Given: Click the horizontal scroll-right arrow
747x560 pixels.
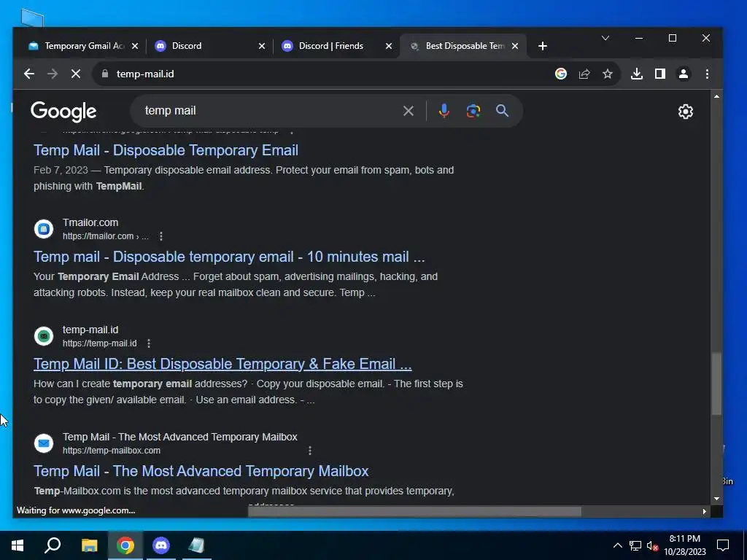Looking at the screenshot, I should (x=704, y=511).
